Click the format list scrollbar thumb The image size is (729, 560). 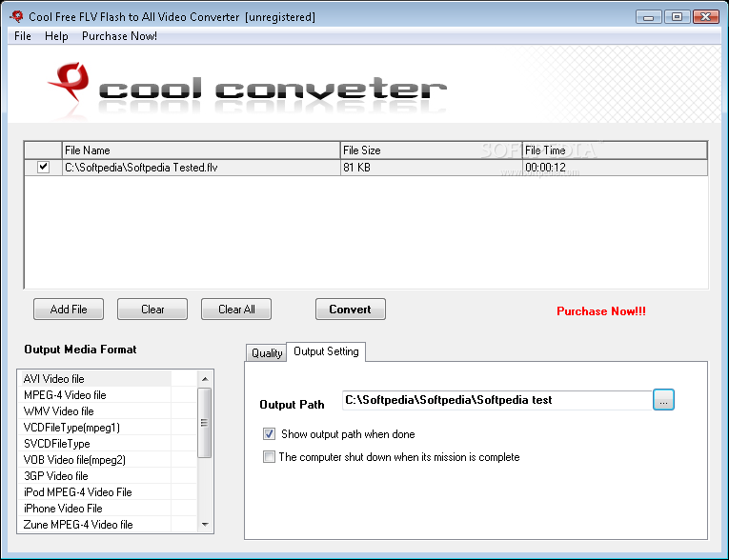pos(205,423)
